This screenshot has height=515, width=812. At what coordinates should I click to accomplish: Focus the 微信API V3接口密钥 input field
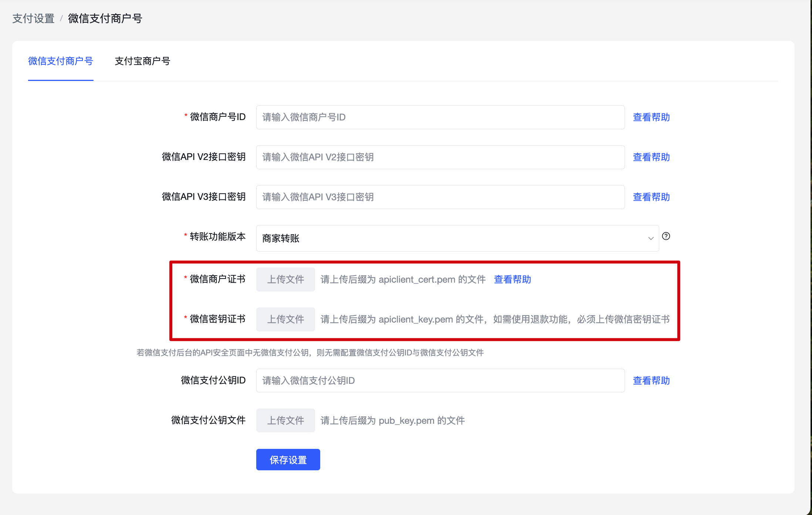440,197
